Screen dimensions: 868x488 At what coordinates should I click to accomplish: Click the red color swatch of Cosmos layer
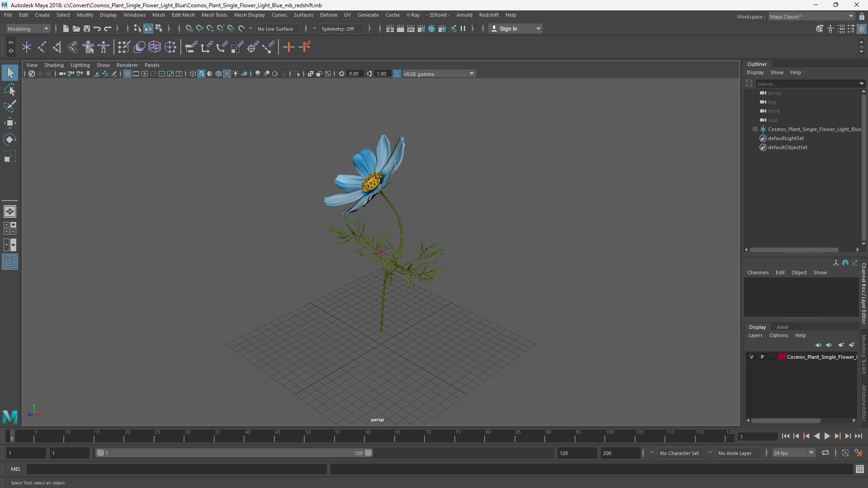tap(782, 357)
